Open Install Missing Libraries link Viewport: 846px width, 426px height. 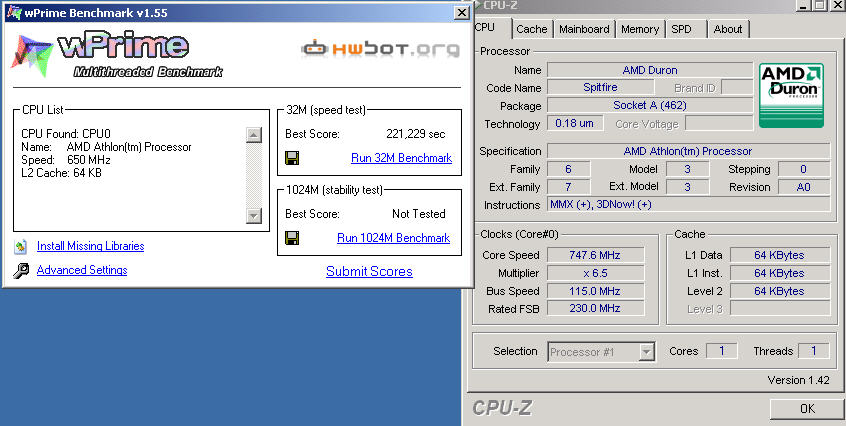click(x=91, y=246)
